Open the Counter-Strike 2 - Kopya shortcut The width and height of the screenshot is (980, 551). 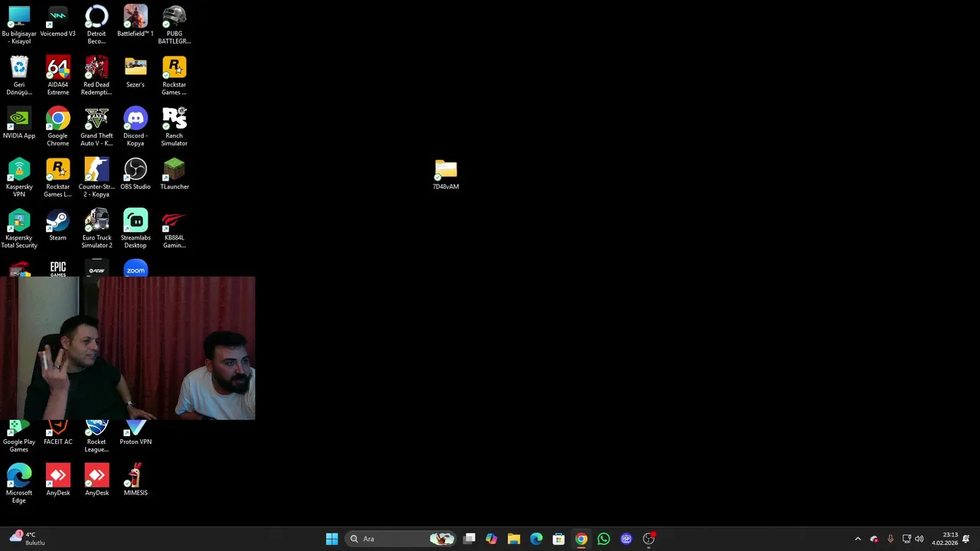(x=96, y=178)
